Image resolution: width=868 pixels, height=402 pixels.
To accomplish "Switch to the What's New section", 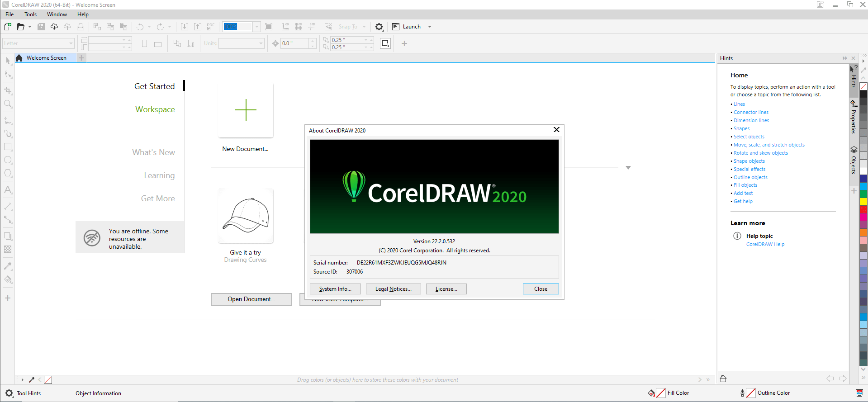I will (154, 152).
